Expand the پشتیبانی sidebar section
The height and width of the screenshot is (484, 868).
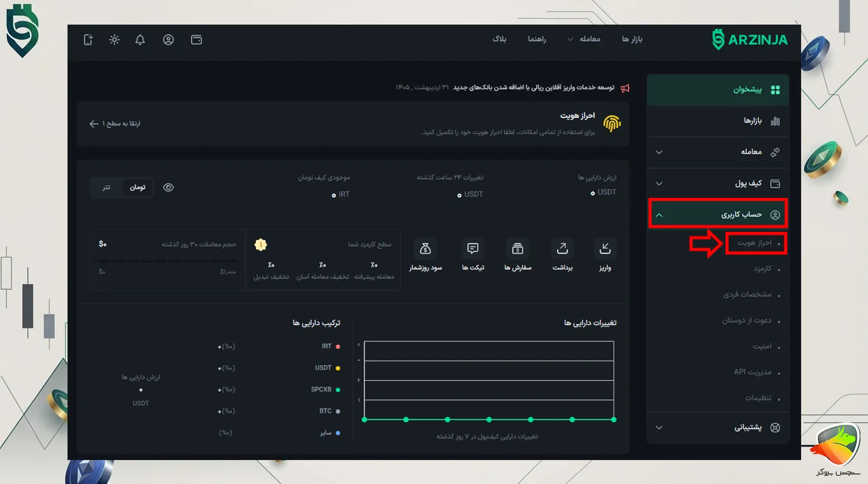718,427
